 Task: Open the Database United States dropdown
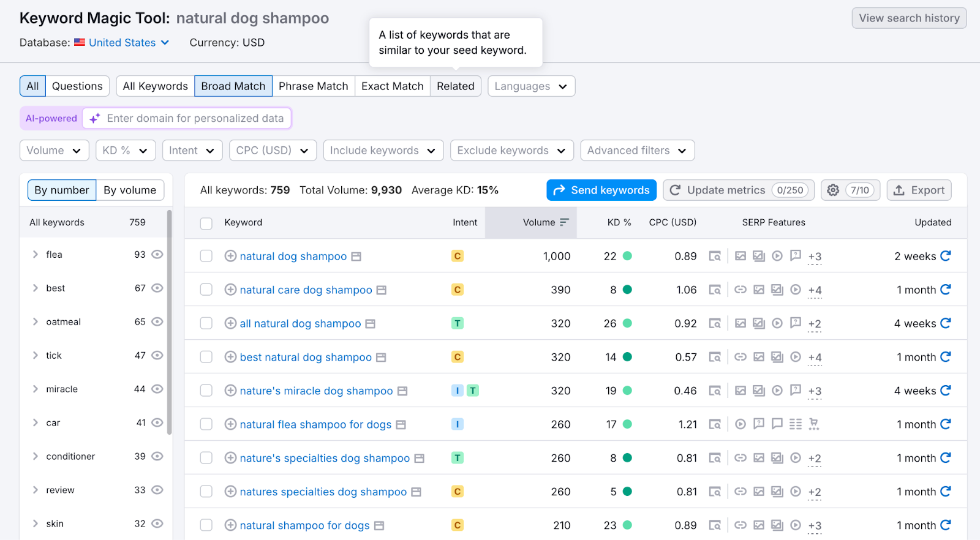[123, 43]
